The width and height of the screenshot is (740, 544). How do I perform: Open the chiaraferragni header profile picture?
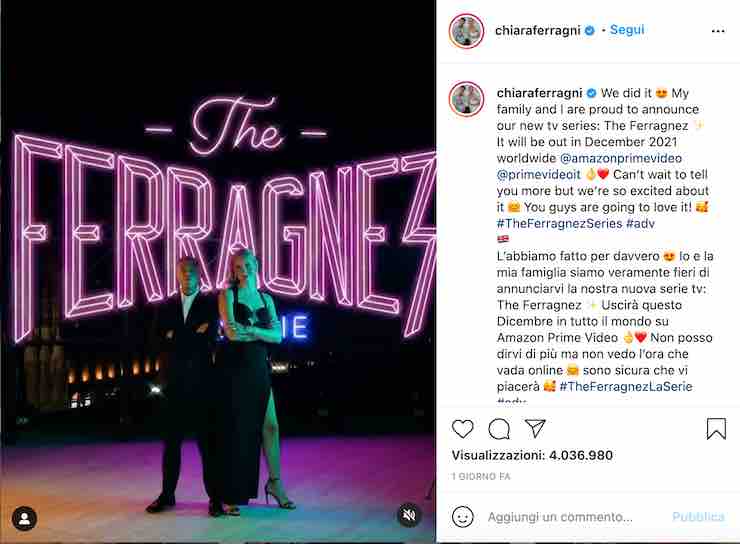pos(466,31)
